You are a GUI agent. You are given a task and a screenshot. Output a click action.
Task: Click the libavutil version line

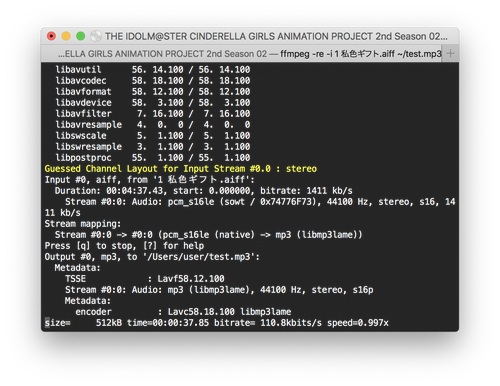pos(153,69)
